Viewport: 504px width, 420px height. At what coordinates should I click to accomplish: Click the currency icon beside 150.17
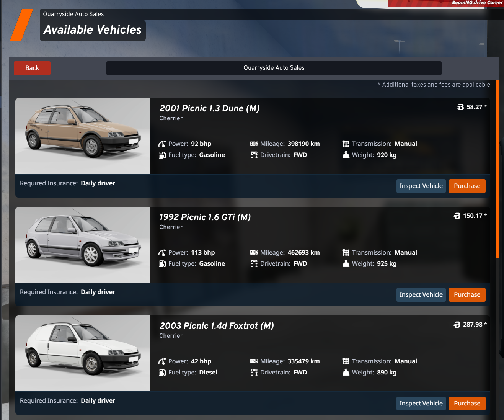457,216
